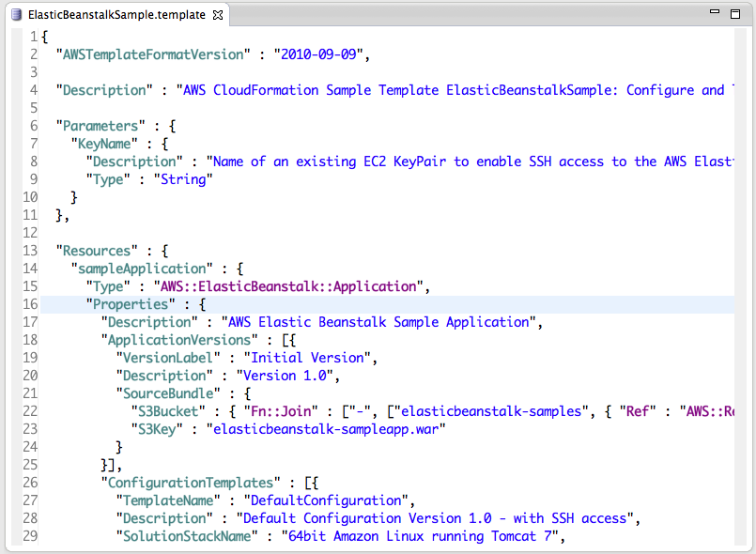Click the closing "}]," on line 25
Screen dimensions: 756x554
(x=112, y=465)
